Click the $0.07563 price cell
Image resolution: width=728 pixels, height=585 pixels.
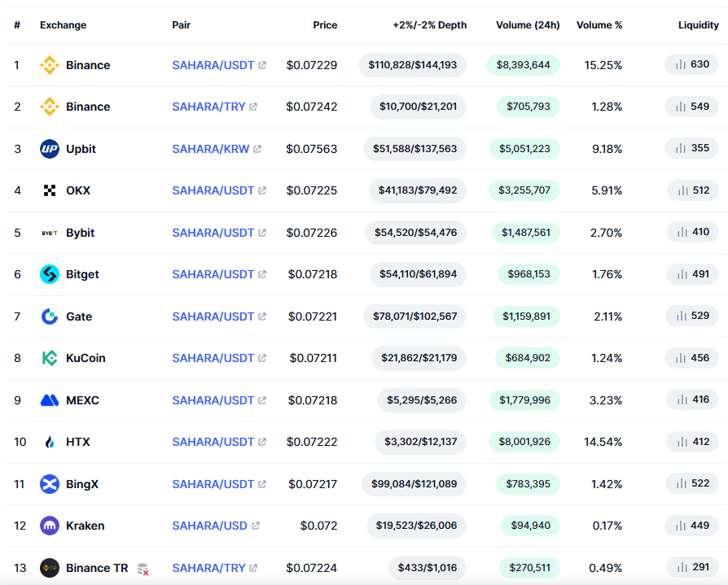[x=312, y=149]
